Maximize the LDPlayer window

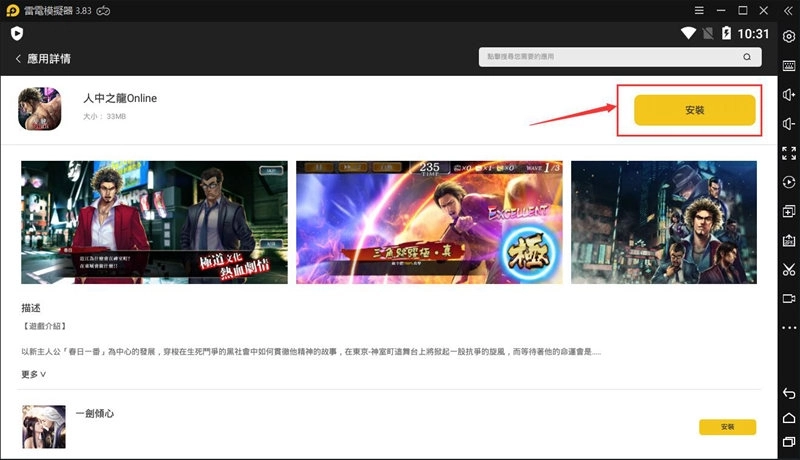743,10
